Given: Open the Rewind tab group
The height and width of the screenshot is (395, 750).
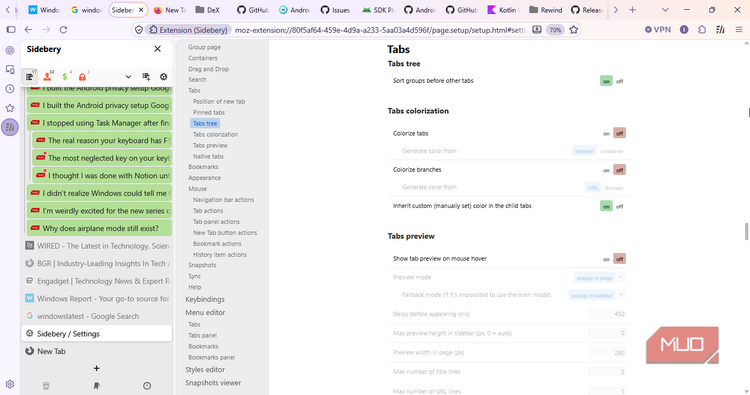Looking at the screenshot, I should click(x=546, y=10).
